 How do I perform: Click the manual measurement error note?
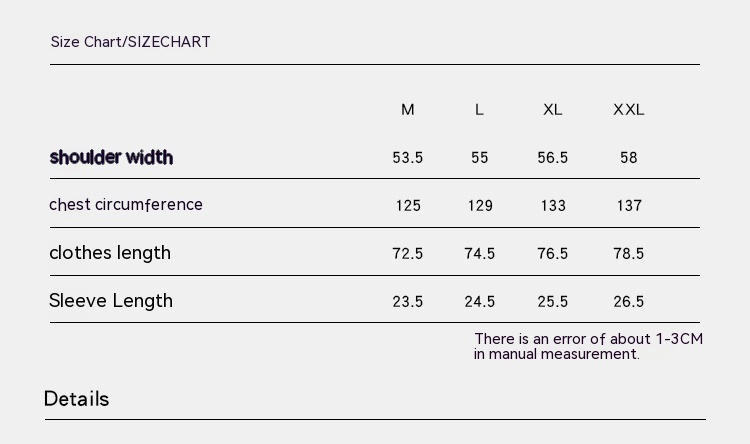click(x=588, y=346)
